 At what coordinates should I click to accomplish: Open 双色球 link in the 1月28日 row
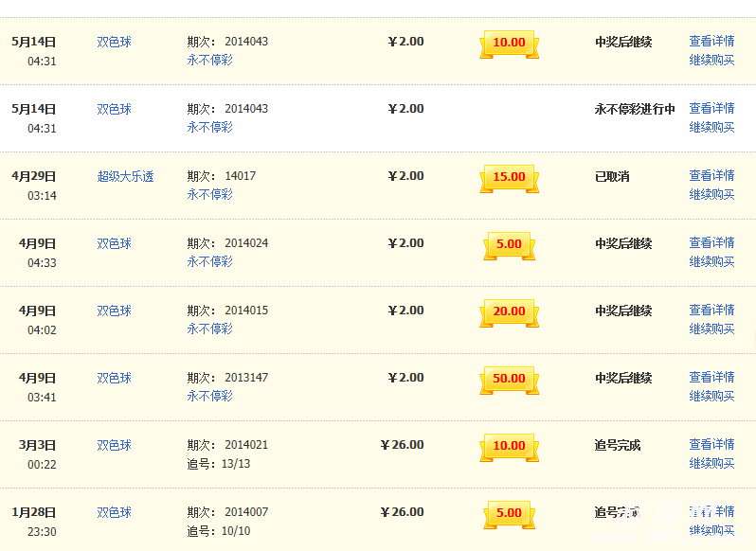(114, 512)
